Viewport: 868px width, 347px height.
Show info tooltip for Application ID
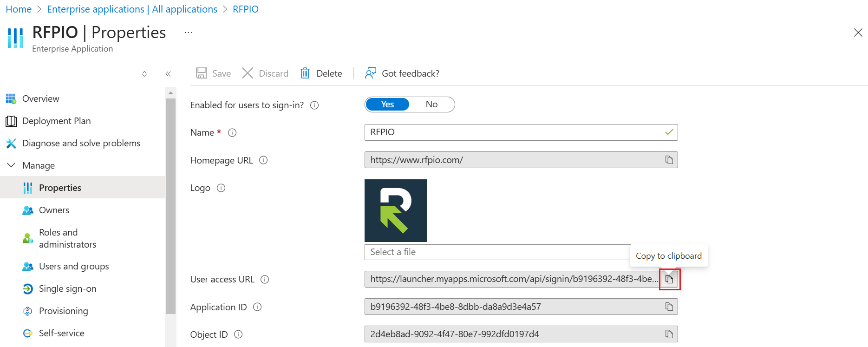257,307
